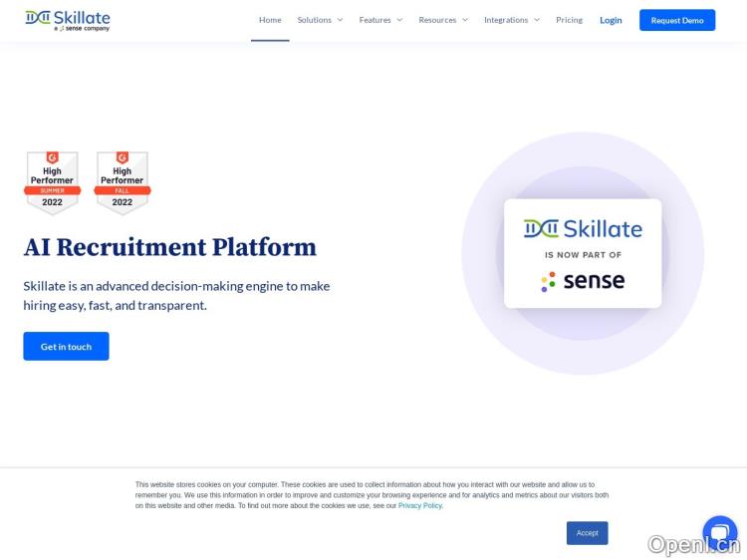
Task: Click the Skillate logo in the header
Action: click(x=68, y=20)
